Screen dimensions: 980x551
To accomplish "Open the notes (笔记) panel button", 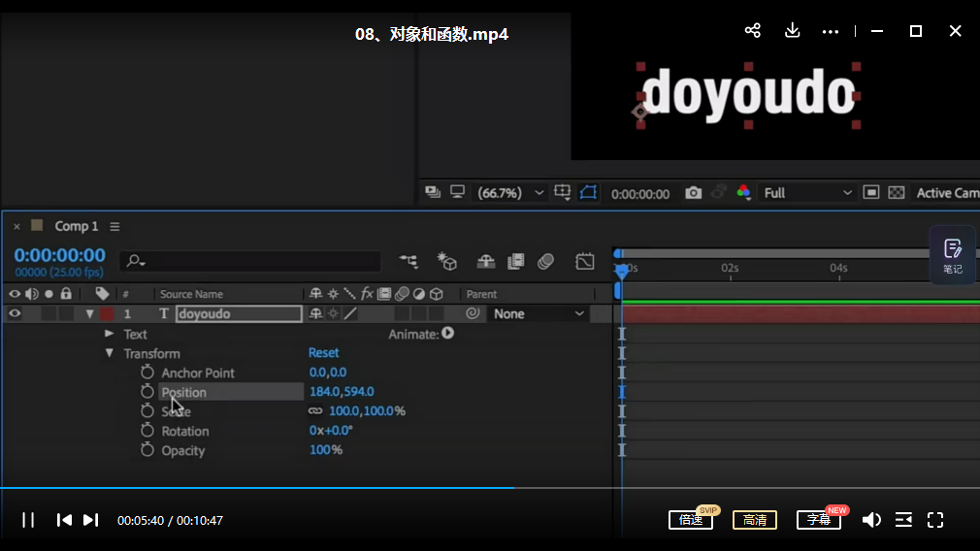I will (x=953, y=255).
